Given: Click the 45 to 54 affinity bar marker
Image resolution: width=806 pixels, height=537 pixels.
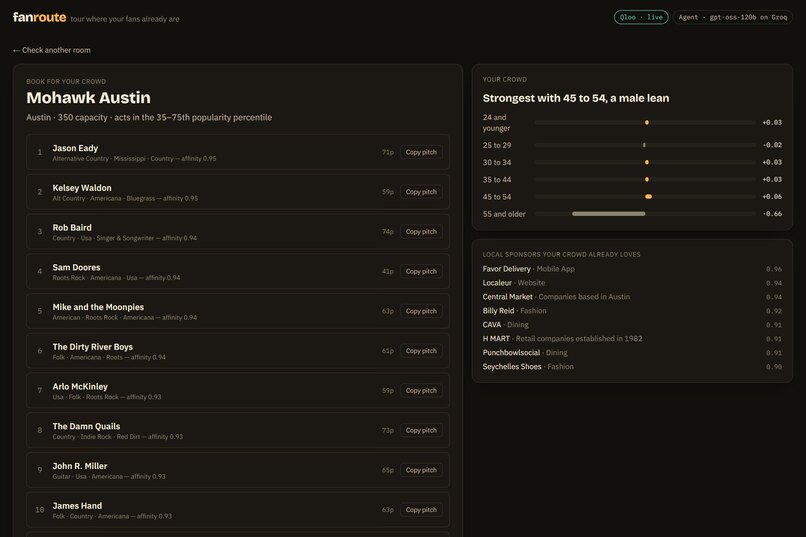Looking at the screenshot, I should click(648, 197).
